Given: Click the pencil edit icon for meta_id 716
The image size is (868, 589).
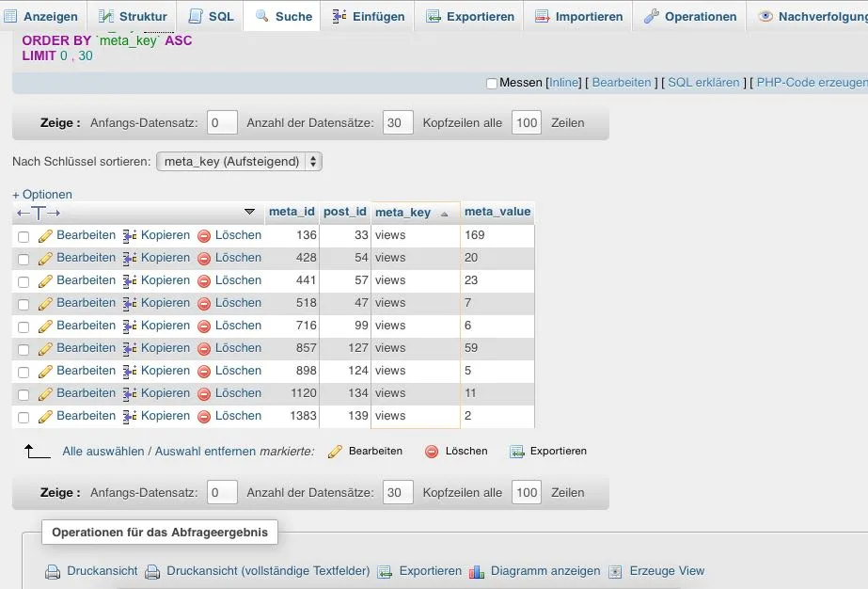Looking at the screenshot, I should [x=45, y=326].
